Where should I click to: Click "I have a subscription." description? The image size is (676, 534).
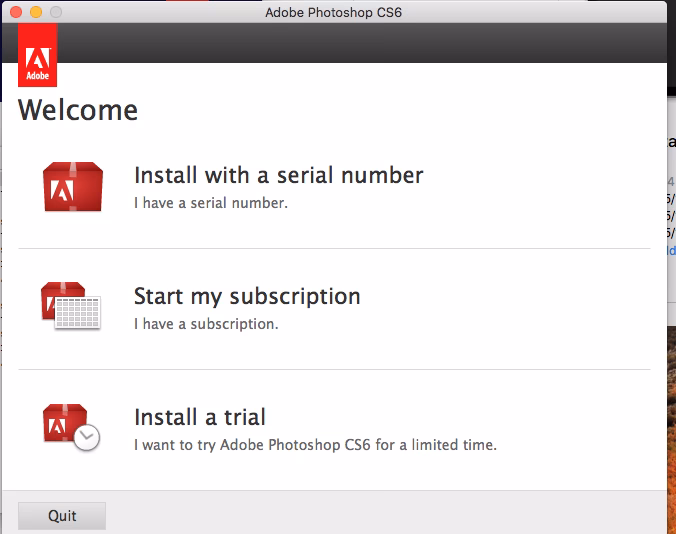(206, 324)
